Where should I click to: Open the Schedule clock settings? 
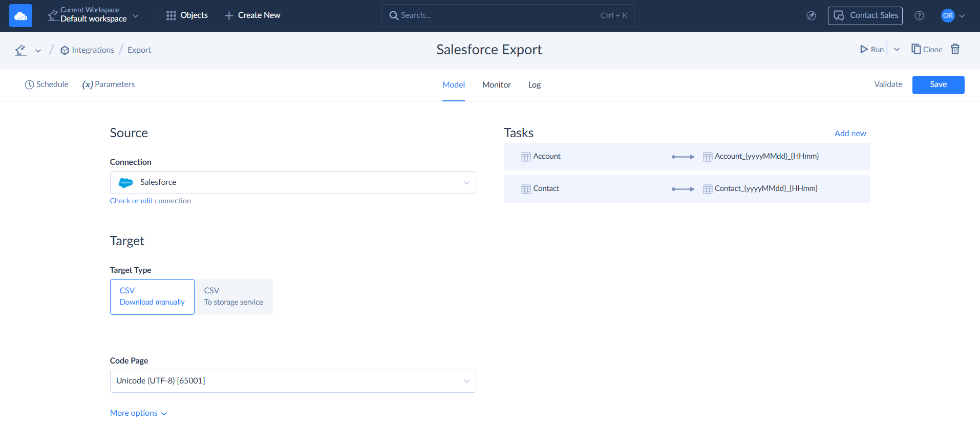(x=47, y=84)
